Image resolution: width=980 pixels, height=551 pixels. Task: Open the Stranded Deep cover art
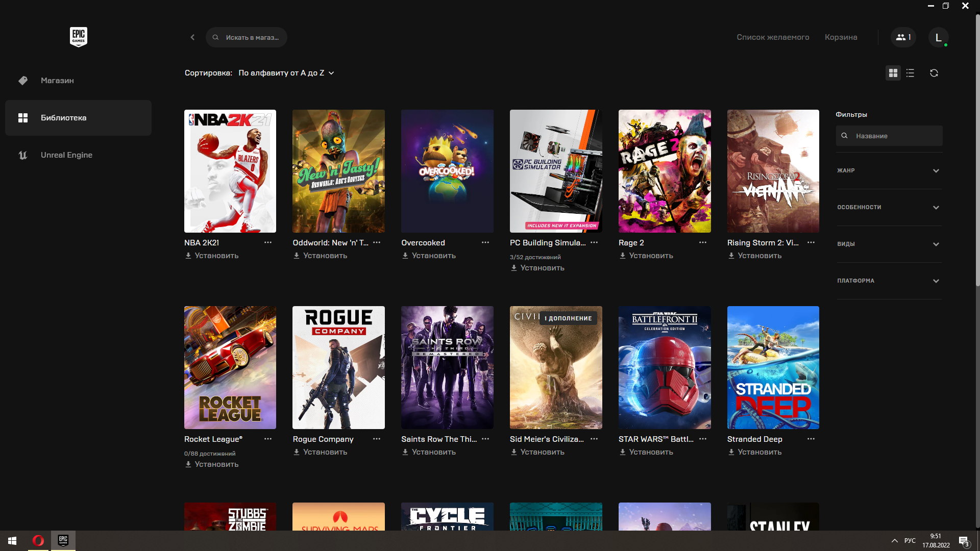[x=773, y=367]
